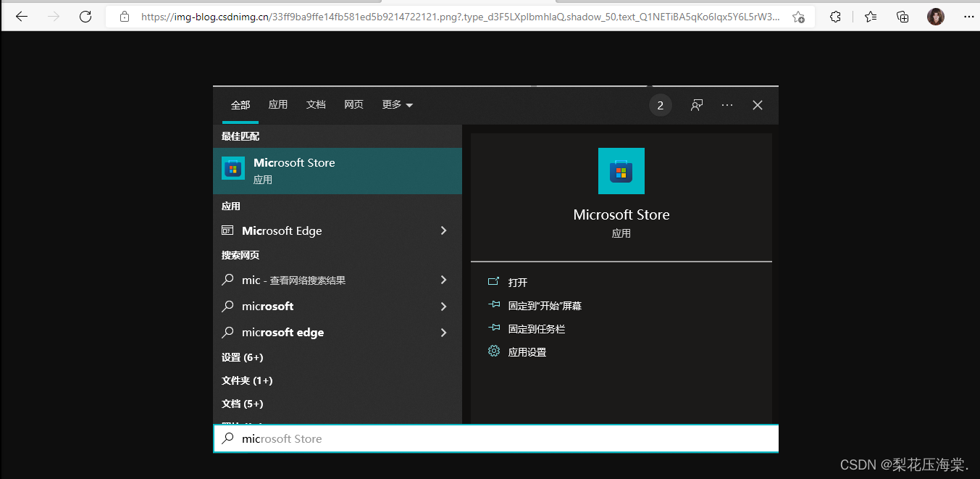Image resolution: width=980 pixels, height=479 pixels.
Task: Click pin icon beside 固定到任务栏
Action: pos(494,328)
